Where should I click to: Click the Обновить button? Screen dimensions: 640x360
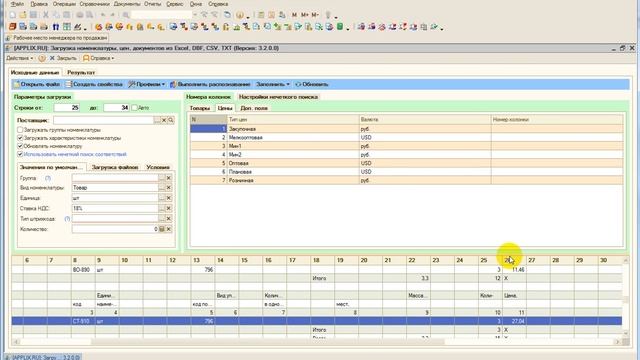click(312, 84)
